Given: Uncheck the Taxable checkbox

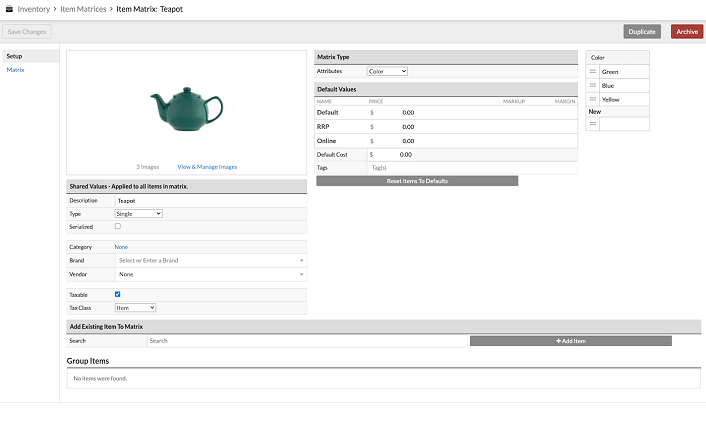Looking at the screenshot, I should (118, 294).
